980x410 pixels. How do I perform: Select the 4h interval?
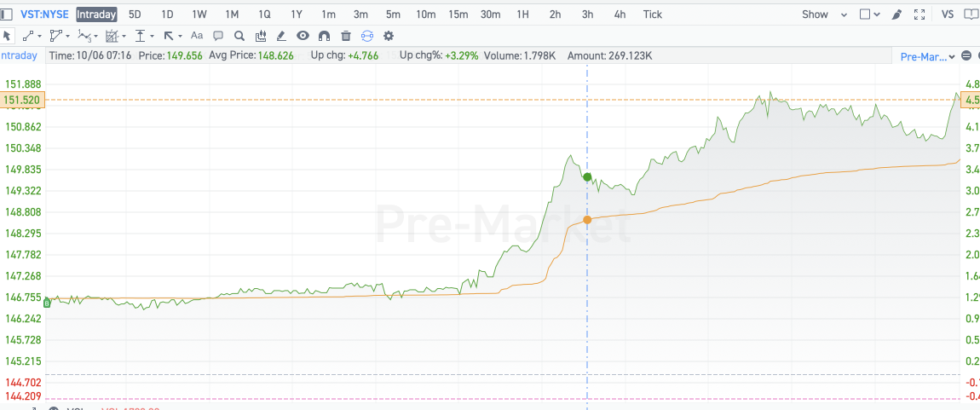point(620,14)
